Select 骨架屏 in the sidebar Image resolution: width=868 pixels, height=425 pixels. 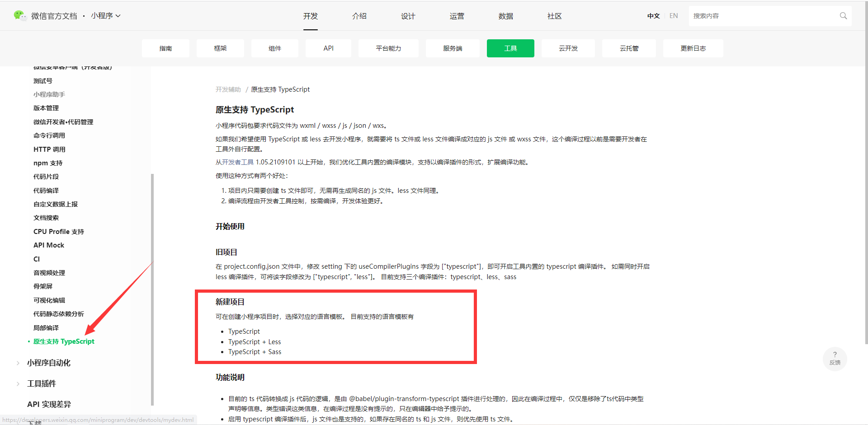pyautogui.click(x=43, y=286)
